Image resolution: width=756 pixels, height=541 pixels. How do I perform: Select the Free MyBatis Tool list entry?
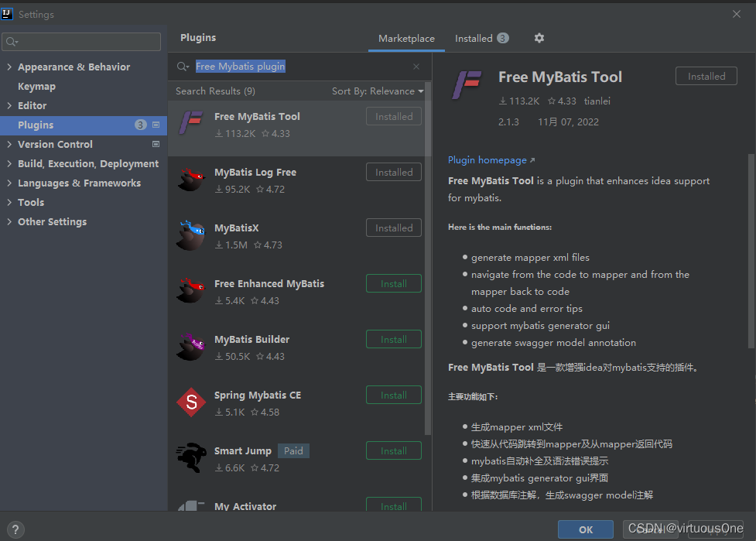pos(296,128)
